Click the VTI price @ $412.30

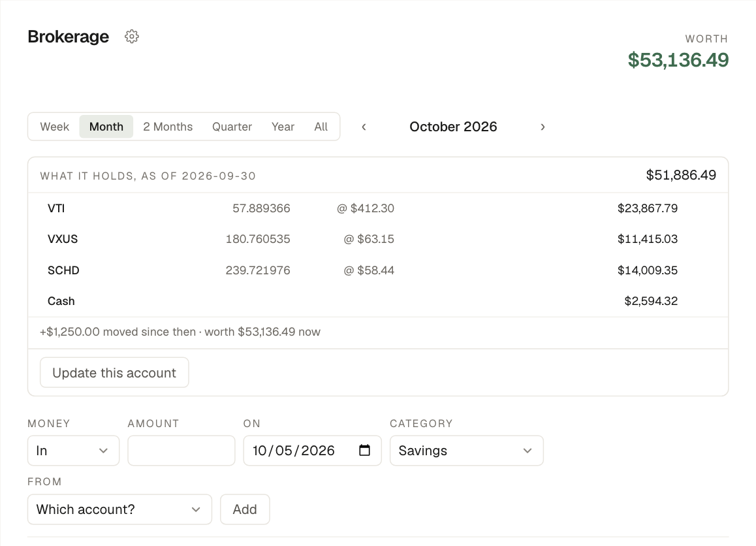click(366, 208)
